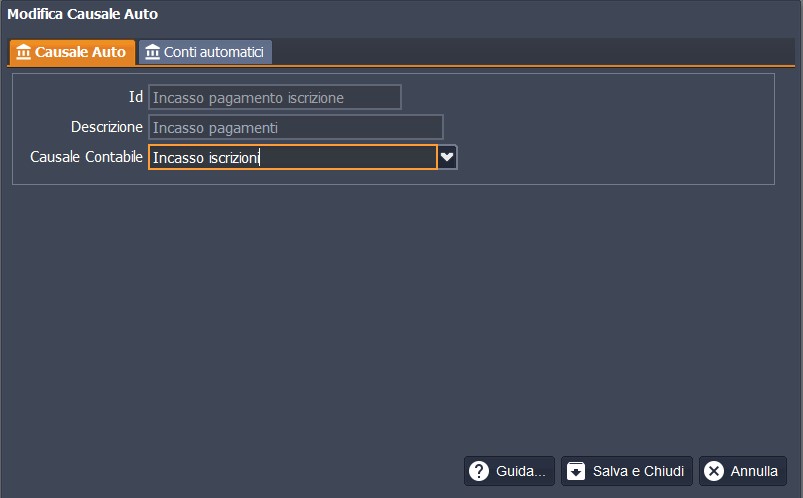The width and height of the screenshot is (803, 498).
Task: Click the Causale Contabile label
Action: point(87,158)
